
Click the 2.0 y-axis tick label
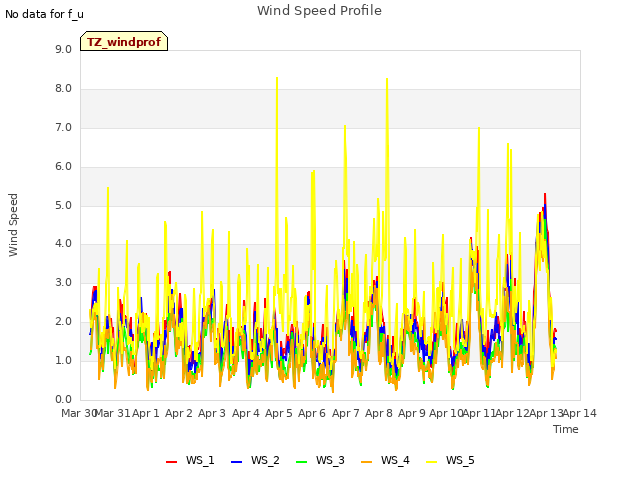[63, 322]
